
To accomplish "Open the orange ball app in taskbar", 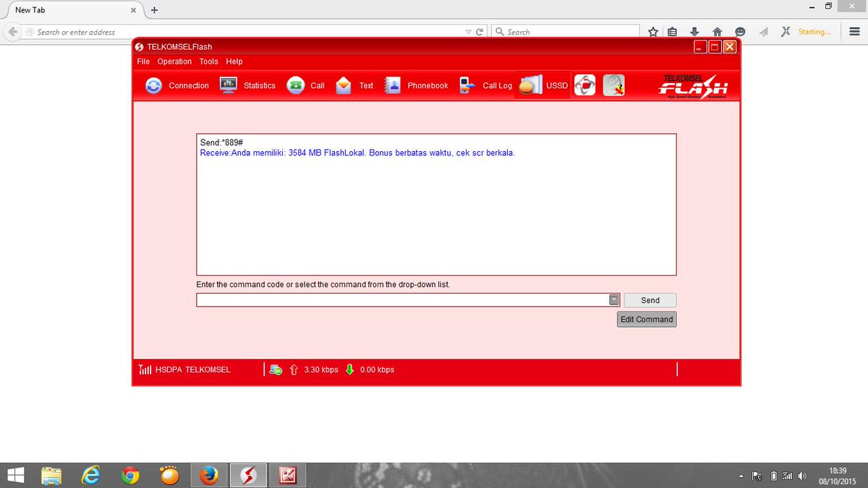I will tap(170, 475).
